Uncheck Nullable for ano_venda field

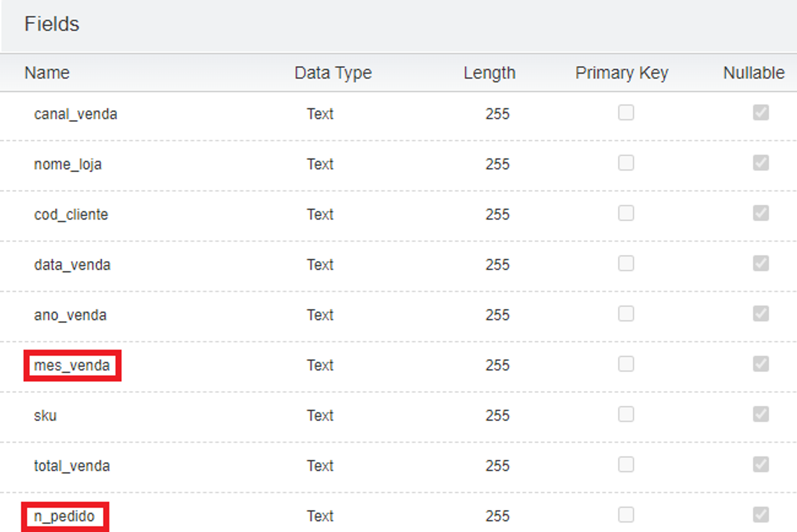[x=760, y=314]
